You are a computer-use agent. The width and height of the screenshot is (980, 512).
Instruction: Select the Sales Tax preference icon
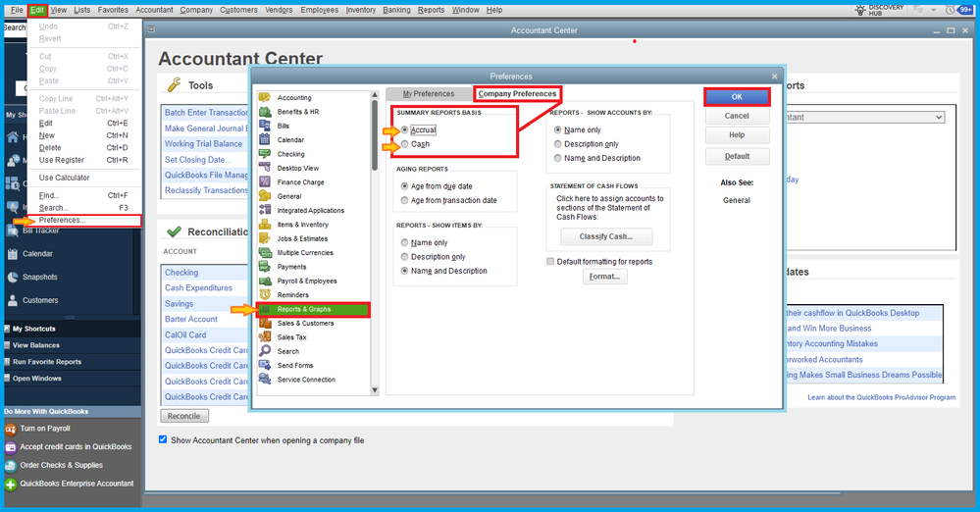pyautogui.click(x=265, y=337)
